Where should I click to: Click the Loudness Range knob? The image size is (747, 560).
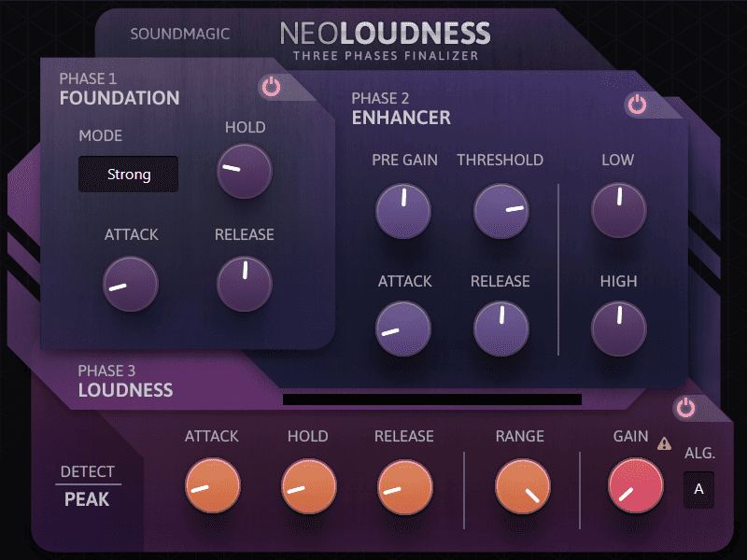523,486
